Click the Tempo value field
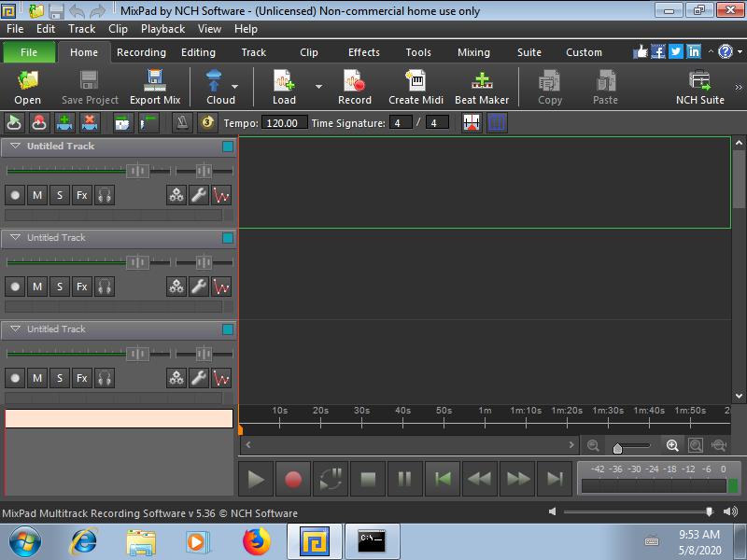 285,123
